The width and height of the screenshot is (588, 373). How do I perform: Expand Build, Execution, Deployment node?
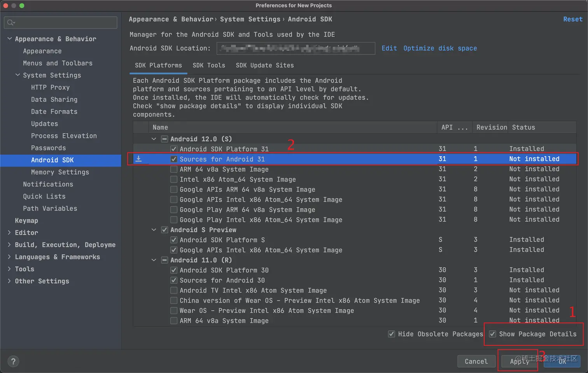pyautogui.click(x=9, y=244)
